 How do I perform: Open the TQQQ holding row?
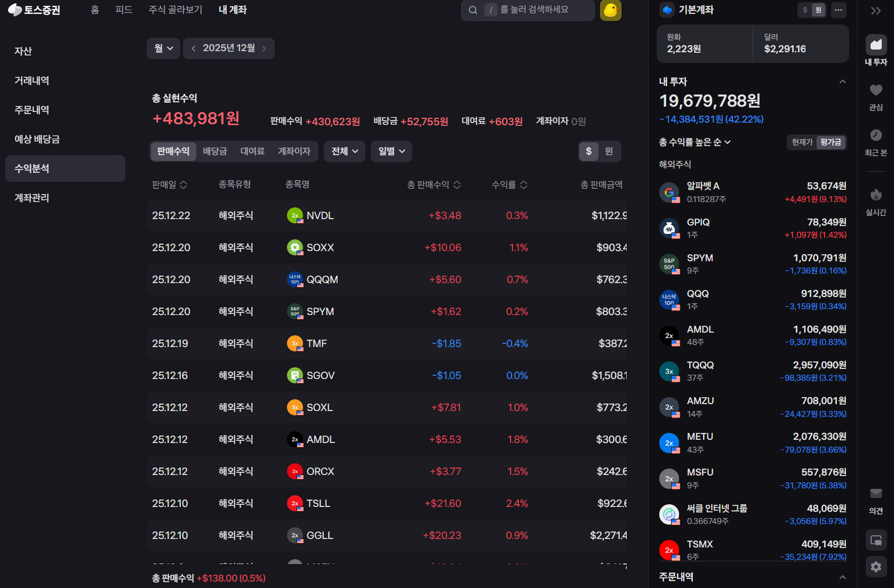(x=753, y=372)
